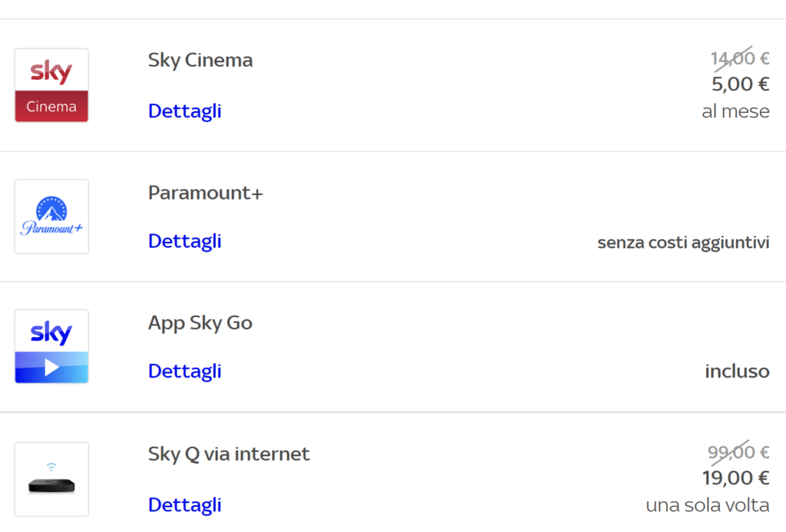Image resolution: width=786 pixels, height=532 pixels.
Task: Click the 19,00 € Sky Q price
Action: (x=735, y=478)
